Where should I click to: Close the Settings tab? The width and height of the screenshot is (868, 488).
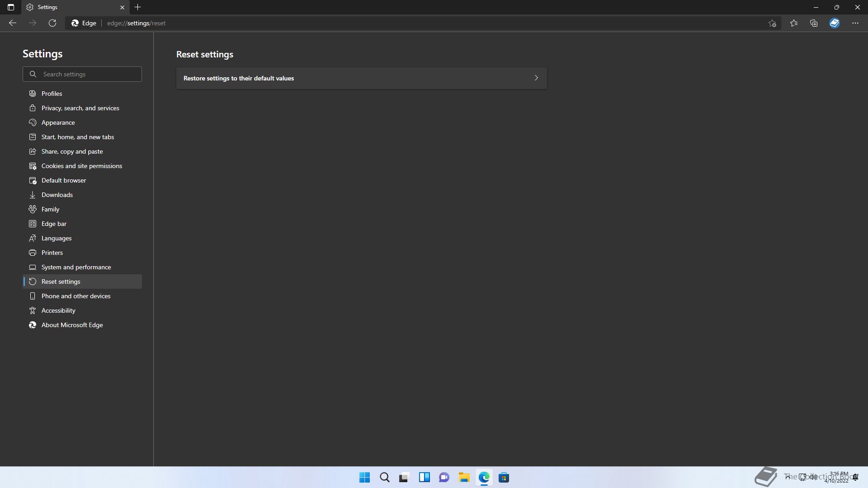tap(122, 7)
